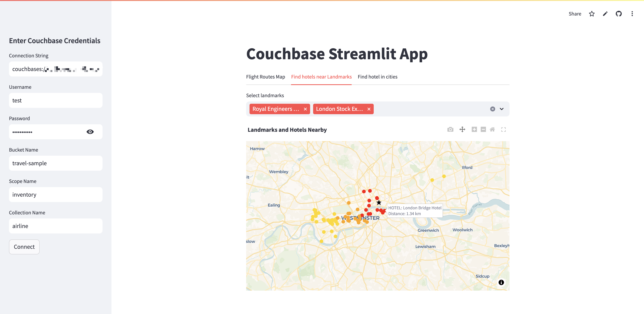This screenshot has height=314, width=644.
Task: Open the map in fullscreen
Action: tap(503, 129)
